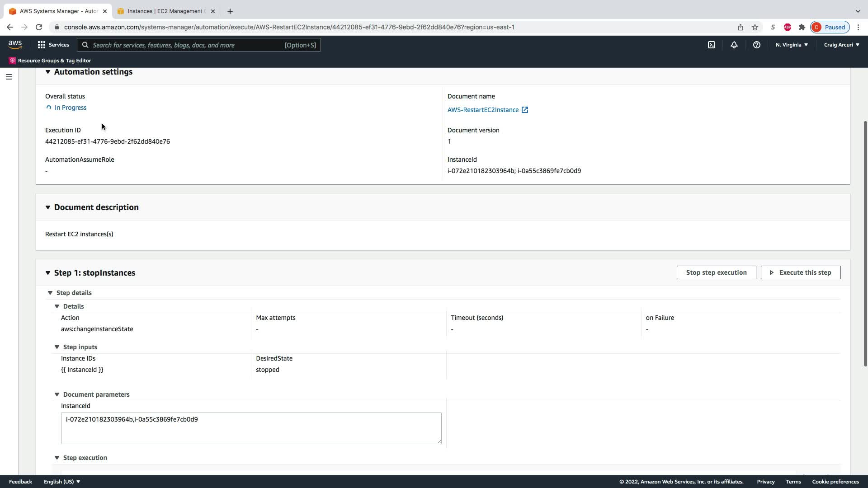
Task: Click the notifications bell icon
Action: pos(734,45)
